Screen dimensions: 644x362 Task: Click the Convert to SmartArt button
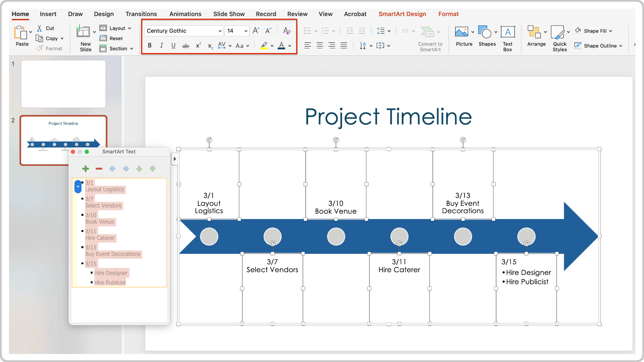pos(430,38)
